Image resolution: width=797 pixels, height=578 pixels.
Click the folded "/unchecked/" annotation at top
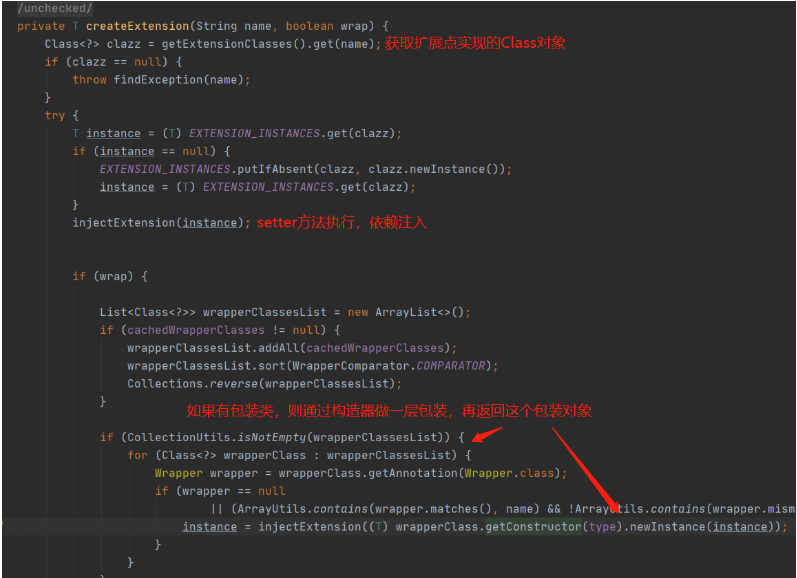point(55,8)
